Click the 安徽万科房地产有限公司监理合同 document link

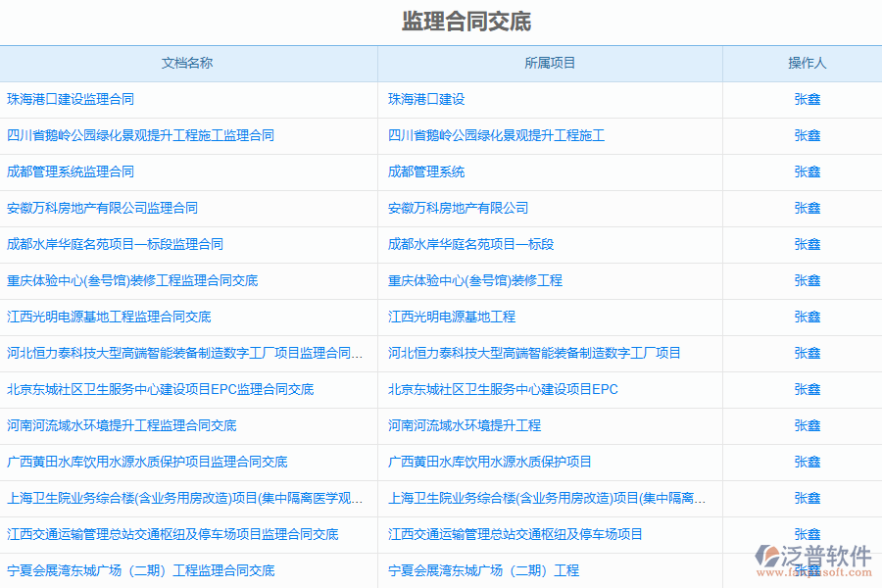(x=102, y=208)
